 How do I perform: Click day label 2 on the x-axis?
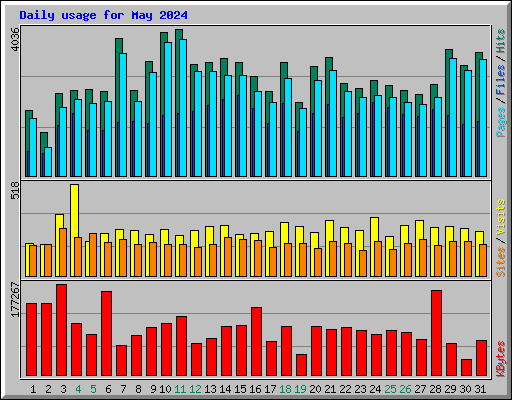pos(48,389)
